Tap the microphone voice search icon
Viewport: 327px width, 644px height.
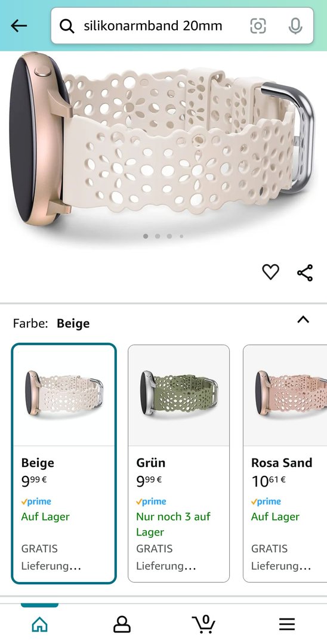295,26
